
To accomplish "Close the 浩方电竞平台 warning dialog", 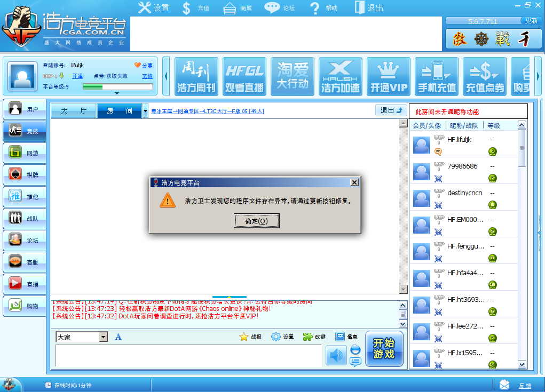I will coord(354,182).
